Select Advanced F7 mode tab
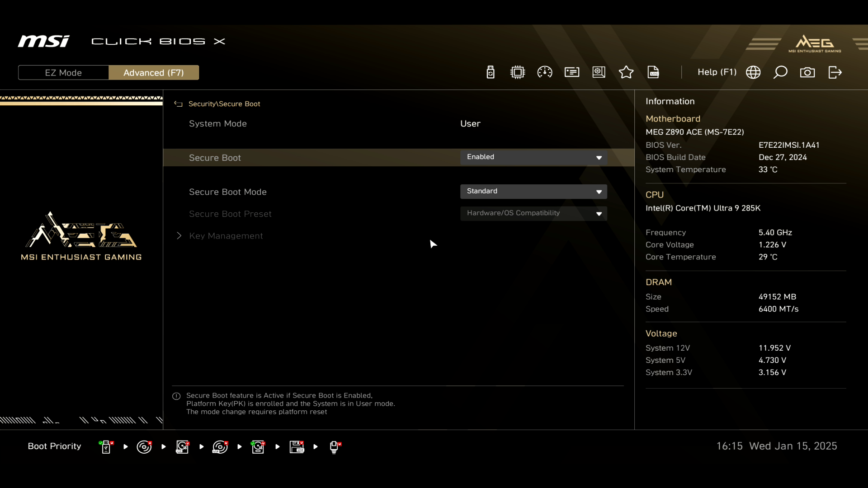Viewport: 868px width, 488px height. [154, 73]
